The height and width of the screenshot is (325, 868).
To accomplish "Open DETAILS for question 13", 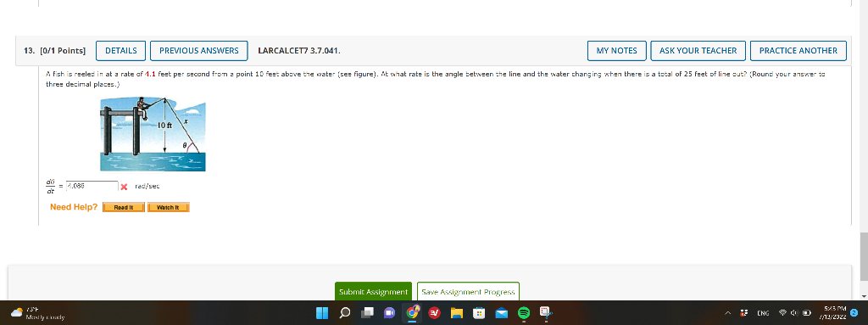I will 120,50.
